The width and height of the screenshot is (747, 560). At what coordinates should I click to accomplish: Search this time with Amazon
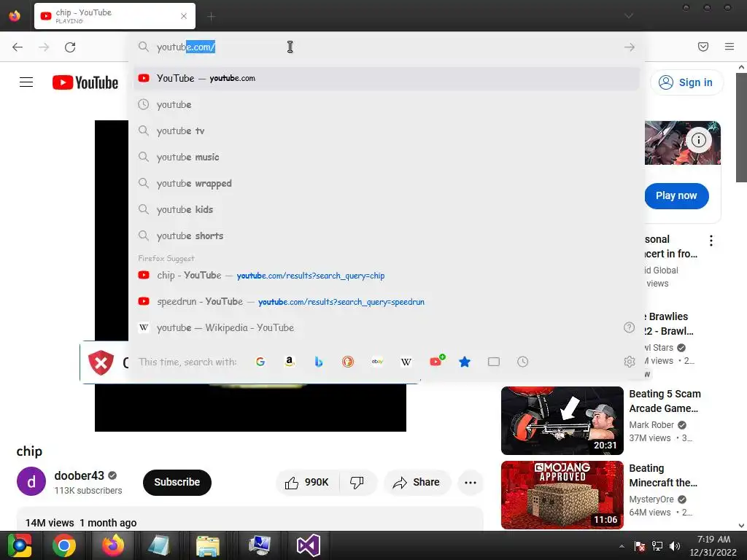(x=289, y=362)
